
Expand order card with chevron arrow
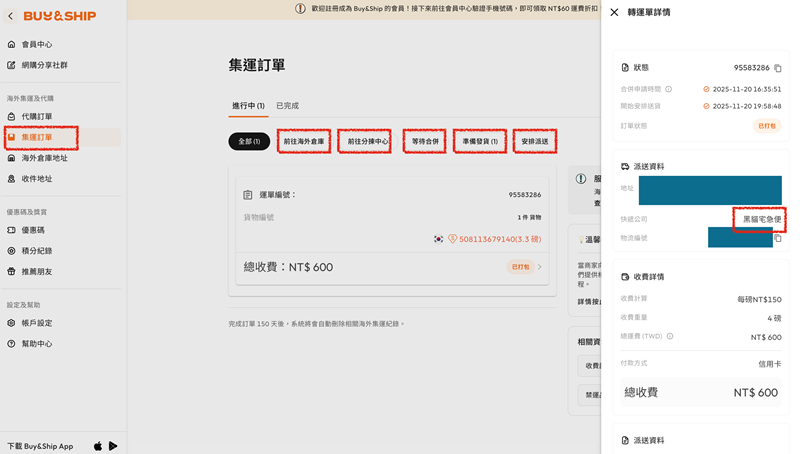click(x=540, y=267)
